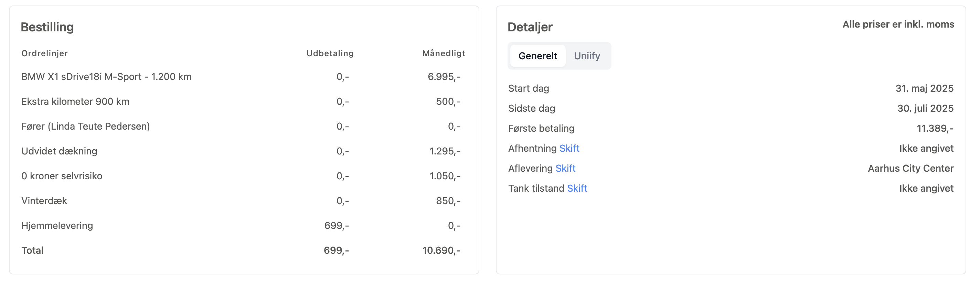This screenshot has width=980, height=282.
Task: Click the Total monthly amount 10.690,-
Action: [441, 250]
